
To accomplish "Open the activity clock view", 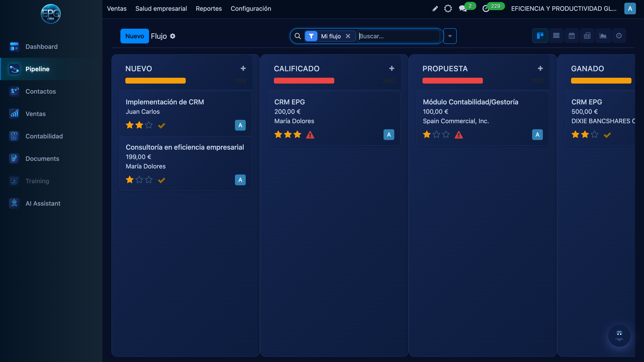I will (619, 36).
